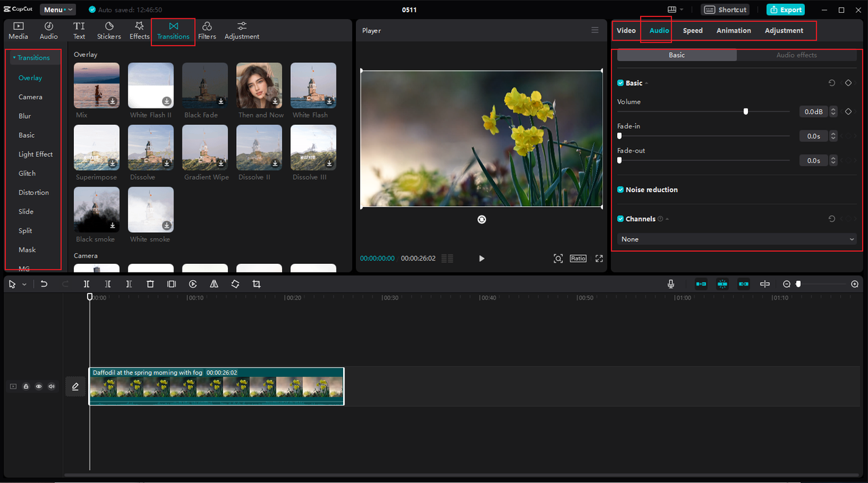This screenshot has height=483, width=868.
Task: Click the timeline zoom out magnifier
Action: point(787,284)
